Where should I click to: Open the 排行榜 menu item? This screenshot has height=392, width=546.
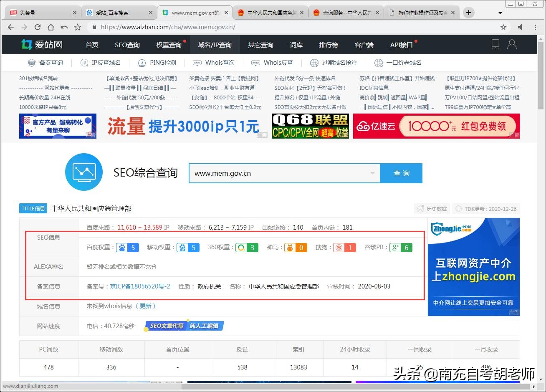(329, 45)
